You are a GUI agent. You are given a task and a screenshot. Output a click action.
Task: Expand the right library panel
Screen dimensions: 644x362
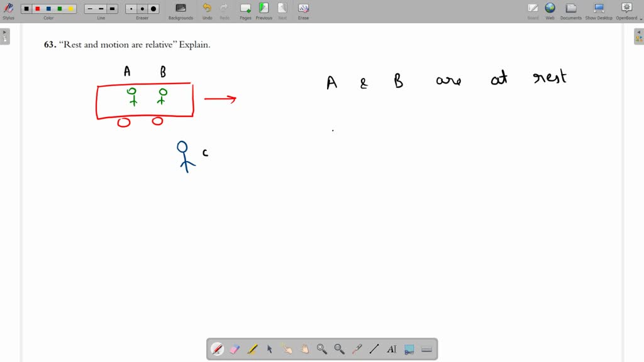click(639, 36)
